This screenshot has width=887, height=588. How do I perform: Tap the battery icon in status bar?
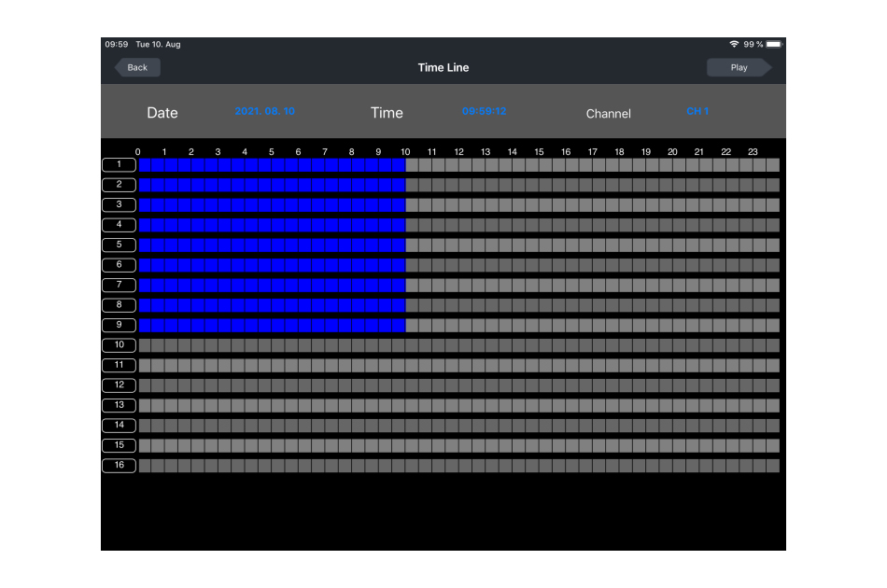[x=774, y=44]
